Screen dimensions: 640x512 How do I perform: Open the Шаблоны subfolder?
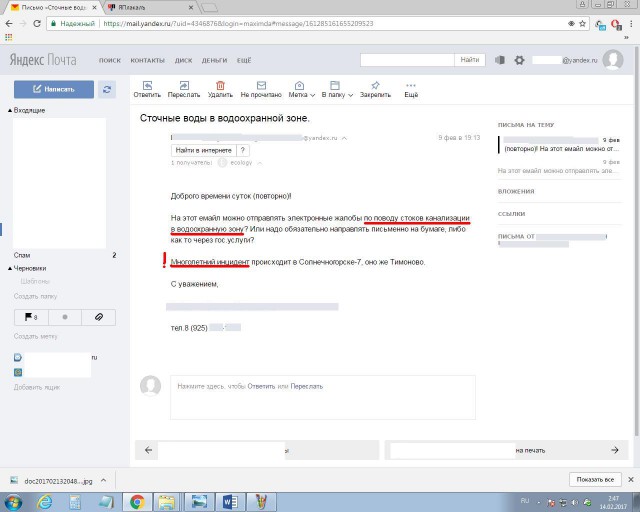click(x=35, y=281)
